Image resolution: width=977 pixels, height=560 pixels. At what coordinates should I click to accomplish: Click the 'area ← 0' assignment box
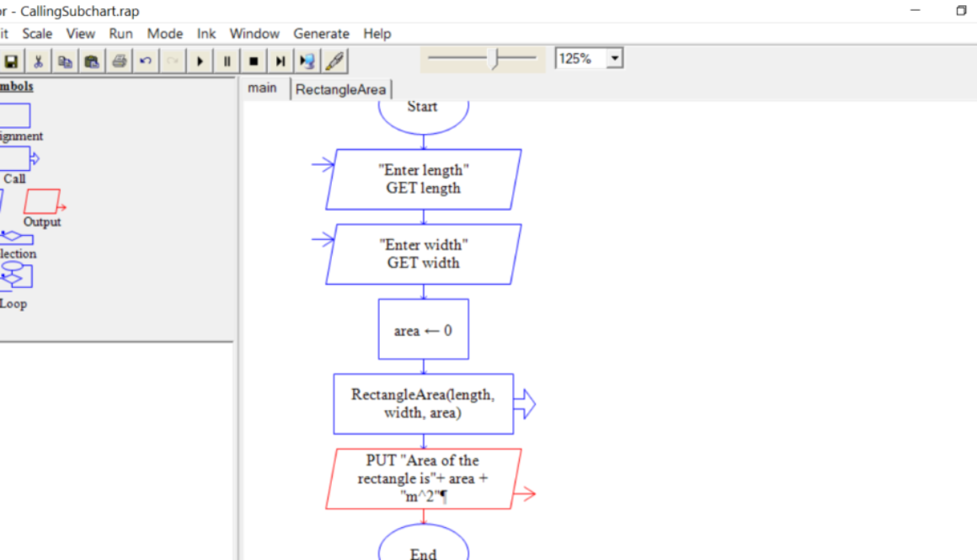tap(423, 330)
